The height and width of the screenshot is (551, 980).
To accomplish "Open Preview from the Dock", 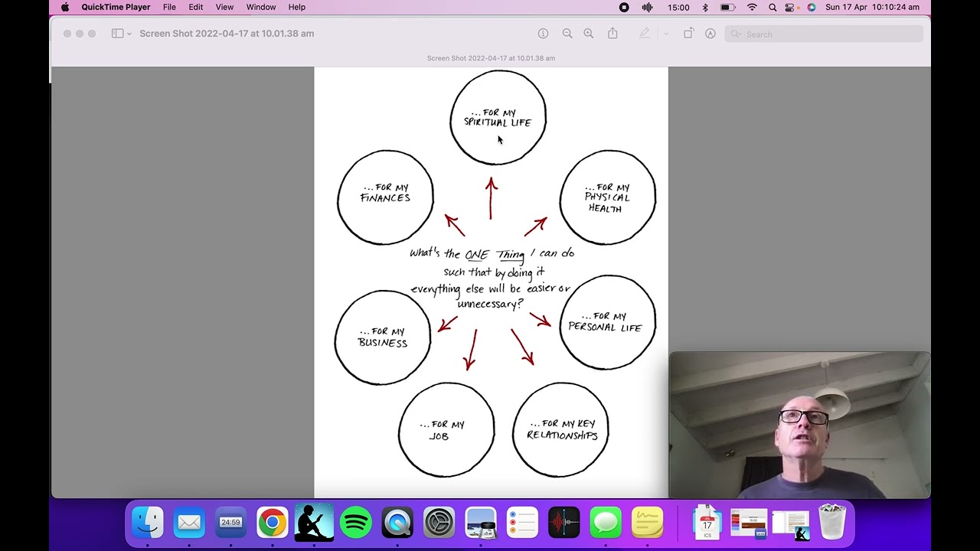I will (x=481, y=523).
